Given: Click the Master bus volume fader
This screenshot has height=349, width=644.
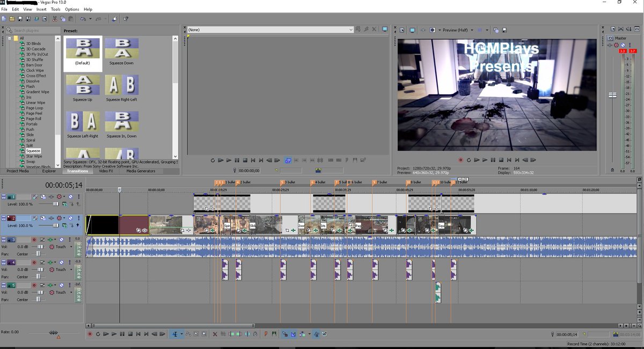Looking at the screenshot, I should [612, 95].
